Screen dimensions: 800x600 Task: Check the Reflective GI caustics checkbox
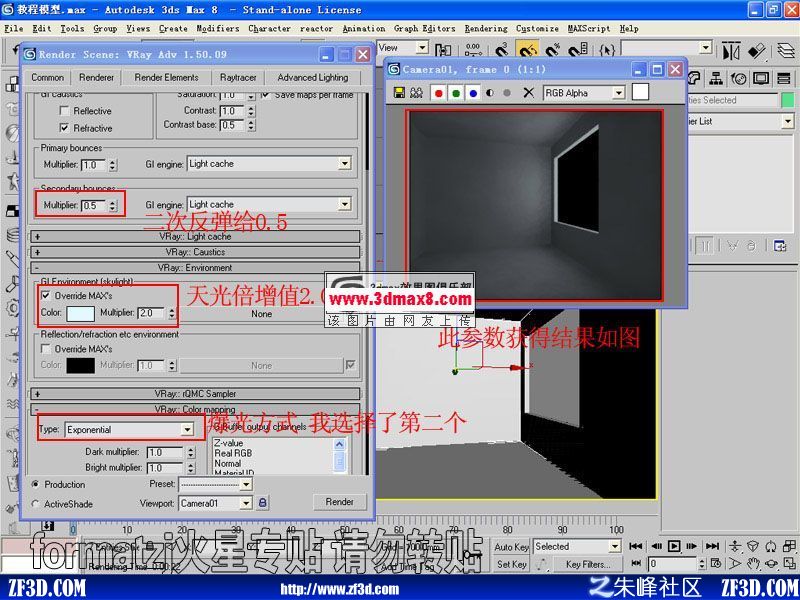tap(64, 111)
